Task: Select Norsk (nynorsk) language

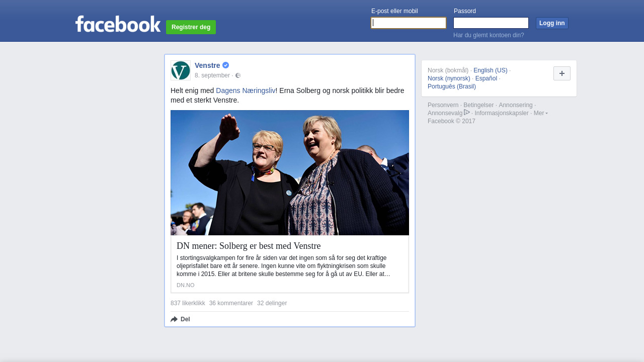Action: [449, 78]
